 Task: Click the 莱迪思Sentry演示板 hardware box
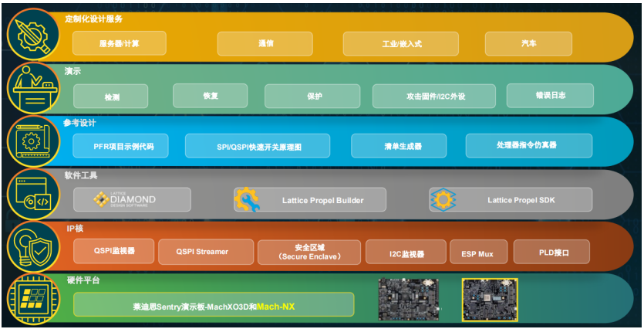point(214,304)
